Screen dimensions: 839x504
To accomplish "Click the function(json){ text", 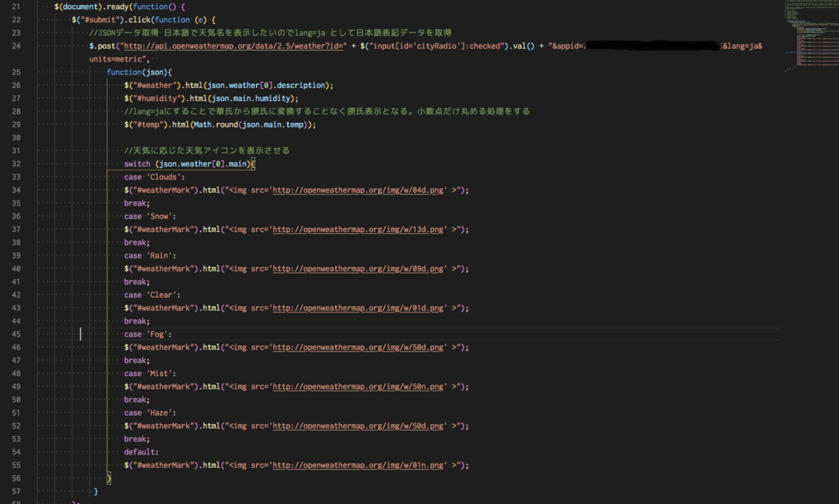I will pos(139,72).
